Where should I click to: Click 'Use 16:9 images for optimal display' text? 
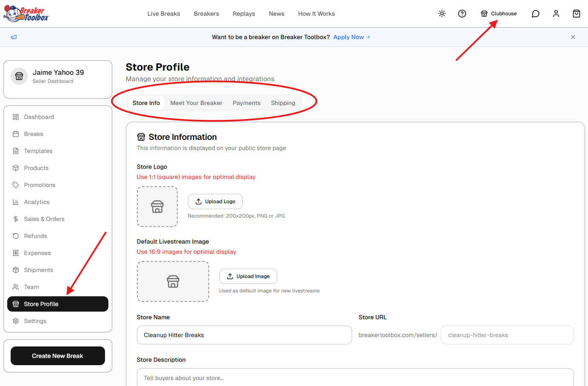click(x=186, y=252)
